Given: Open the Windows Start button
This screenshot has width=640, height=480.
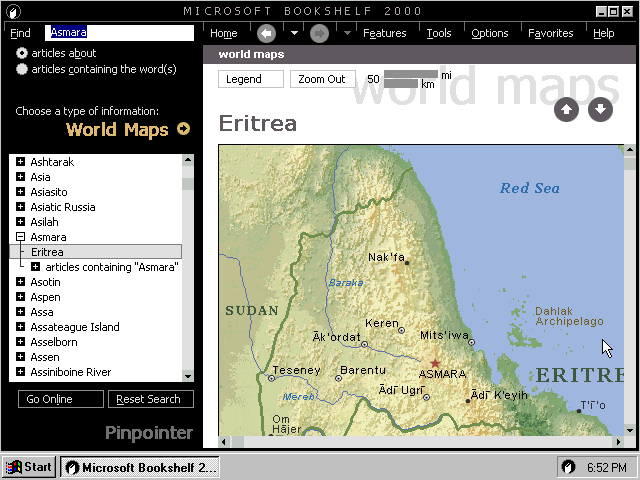Looking at the screenshot, I should click(x=29, y=467).
